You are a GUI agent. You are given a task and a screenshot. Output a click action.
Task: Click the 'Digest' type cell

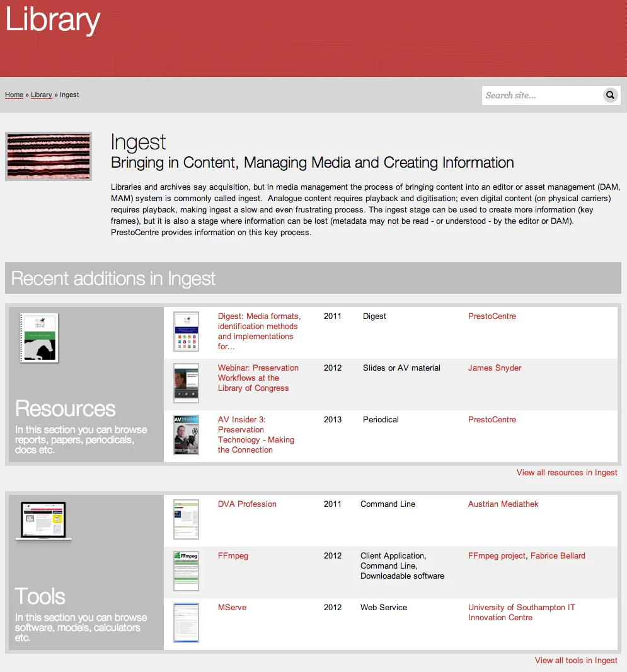374,316
